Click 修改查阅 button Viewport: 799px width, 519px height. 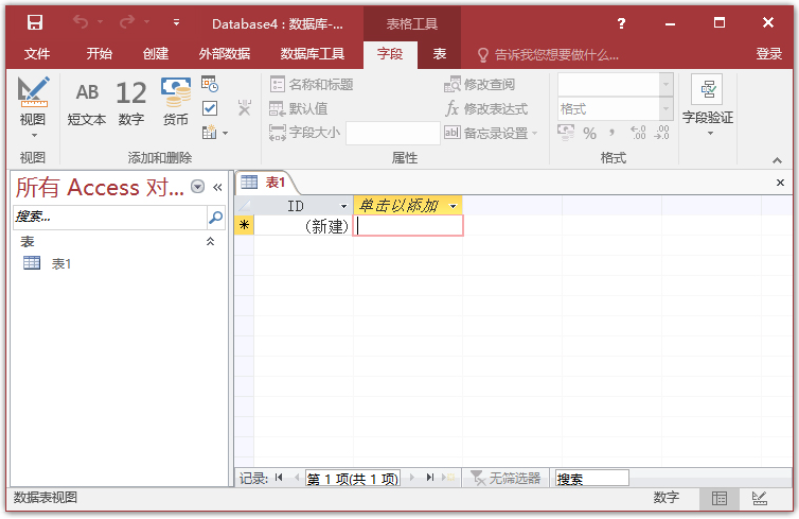pos(480,85)
